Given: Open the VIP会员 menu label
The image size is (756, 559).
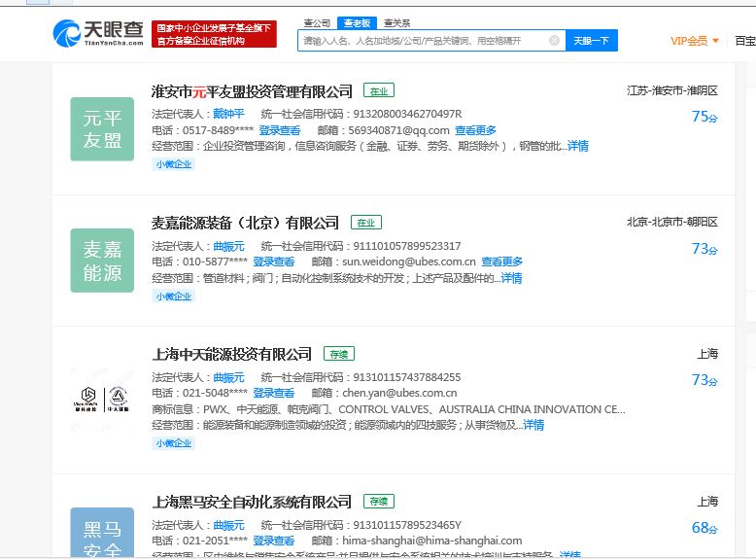Looking at the screenshot, I should tap(689, 41).
